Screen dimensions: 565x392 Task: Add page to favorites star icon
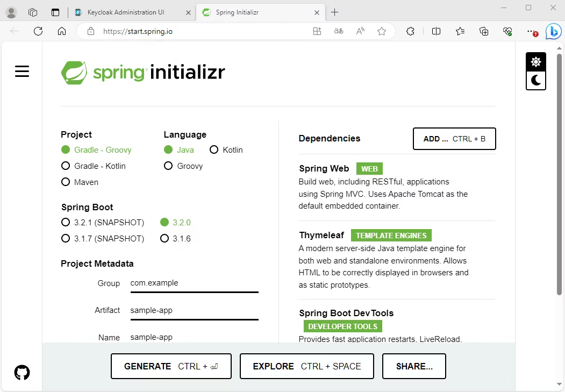click(382, 31)
